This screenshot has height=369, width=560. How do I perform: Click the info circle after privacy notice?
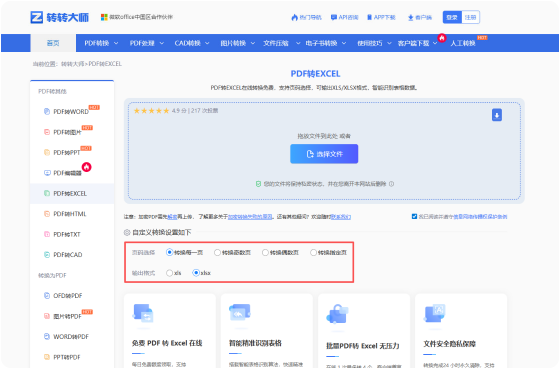click(x=391, y=184)
